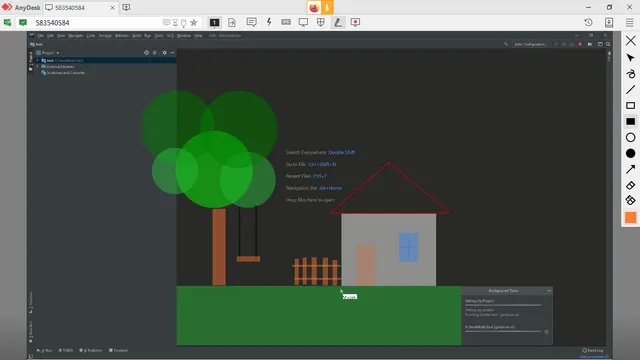Open the AnyDesk address book icon
The width and height of the screenshot is (640, 360).
[x=609, y=22]
